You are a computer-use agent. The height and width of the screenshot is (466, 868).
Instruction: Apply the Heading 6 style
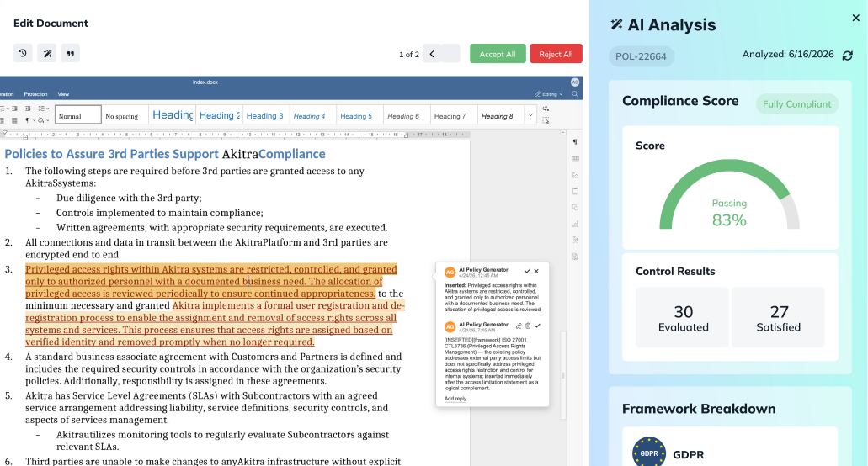pyautogui.click(x=407, y=115)
